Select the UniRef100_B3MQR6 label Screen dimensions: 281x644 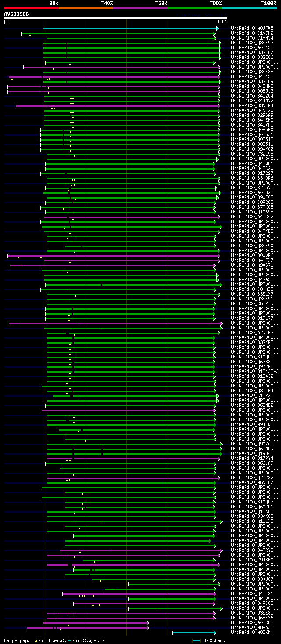pos(252,178)
